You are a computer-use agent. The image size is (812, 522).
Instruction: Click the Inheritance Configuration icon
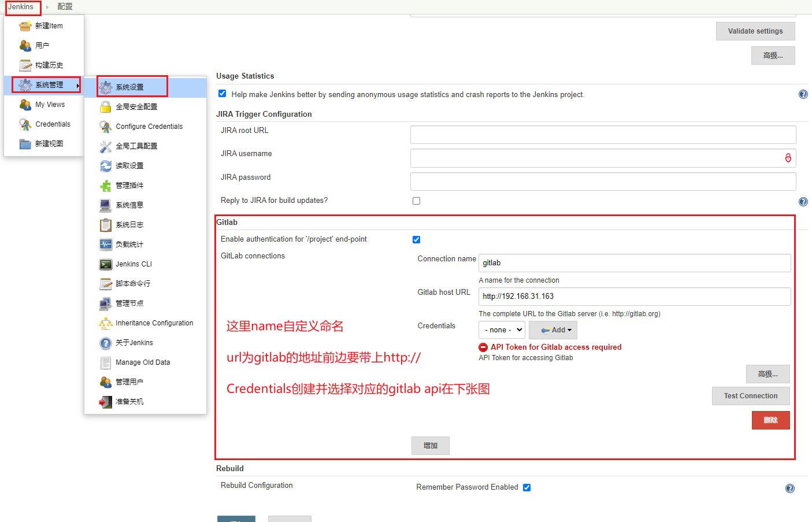(x=105, y=323)
